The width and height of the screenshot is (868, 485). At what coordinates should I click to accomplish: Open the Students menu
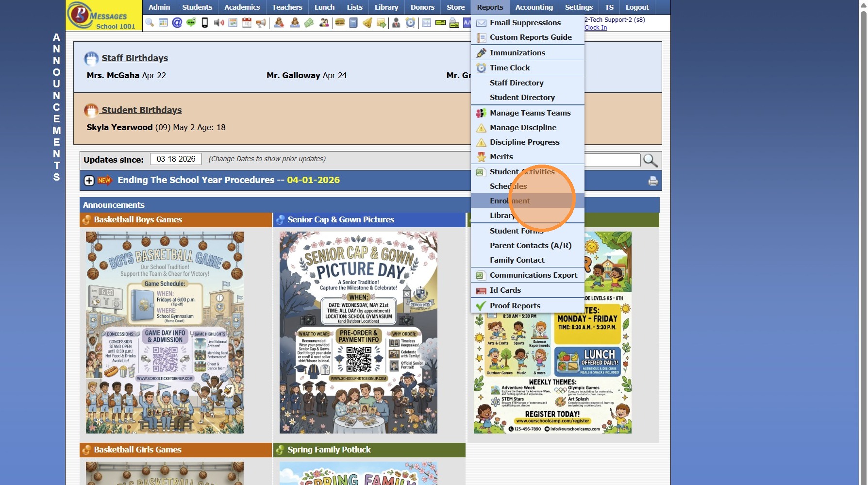(x=197, y=7)
